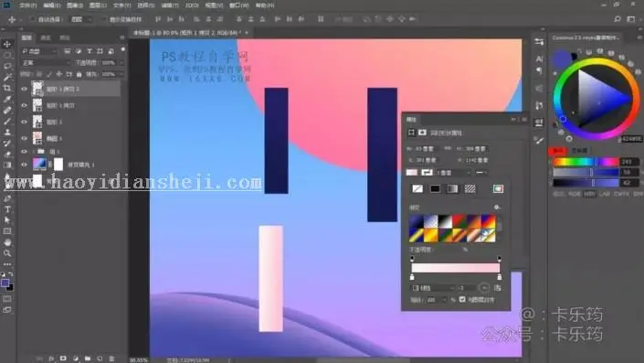This screenshot has height=363, width=644.
Task: Click the delete layer trash icon
Action: pyautogui.click(x=111, y=358)
